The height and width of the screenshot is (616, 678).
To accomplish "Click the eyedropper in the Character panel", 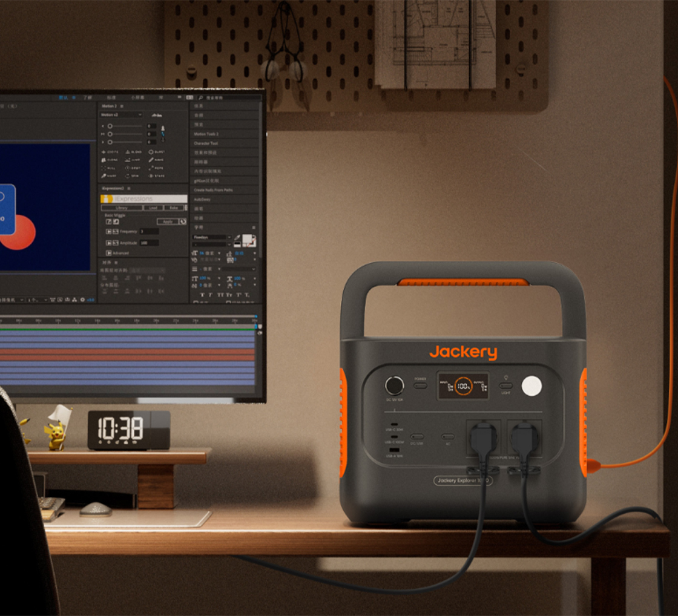I will tap(238, 238).
